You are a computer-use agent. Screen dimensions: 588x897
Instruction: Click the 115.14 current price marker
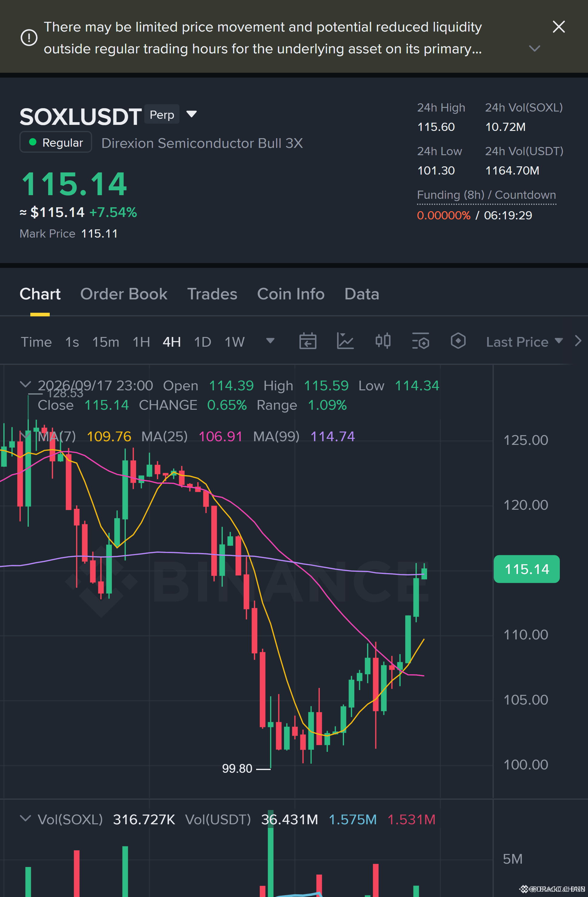(526, 569)
